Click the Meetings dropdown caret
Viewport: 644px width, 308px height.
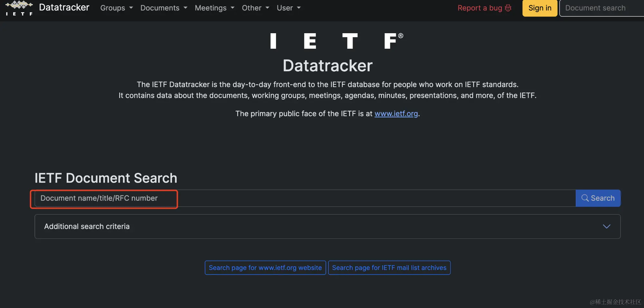[x=232, y=8]
